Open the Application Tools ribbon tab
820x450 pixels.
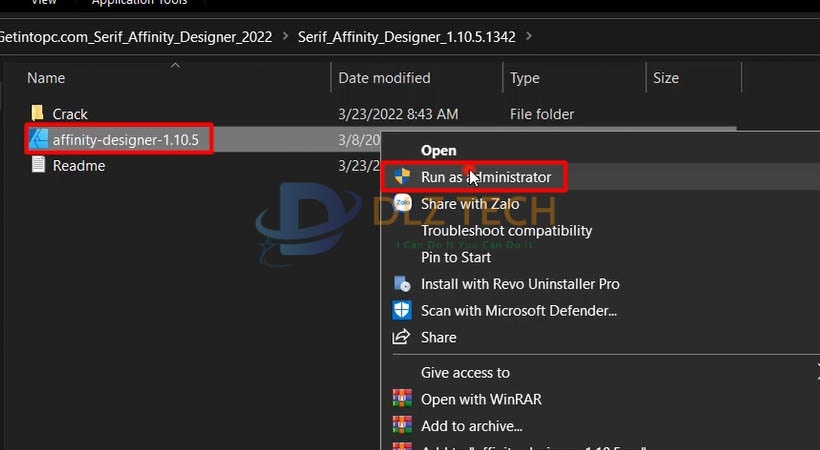139,2
